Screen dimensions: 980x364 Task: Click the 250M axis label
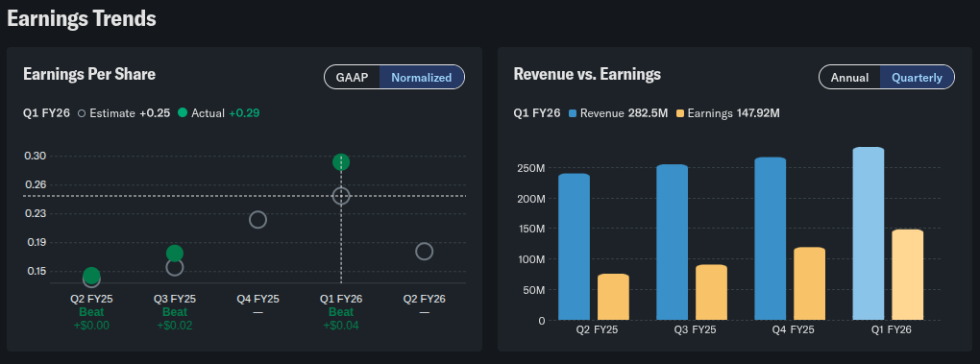532,168
